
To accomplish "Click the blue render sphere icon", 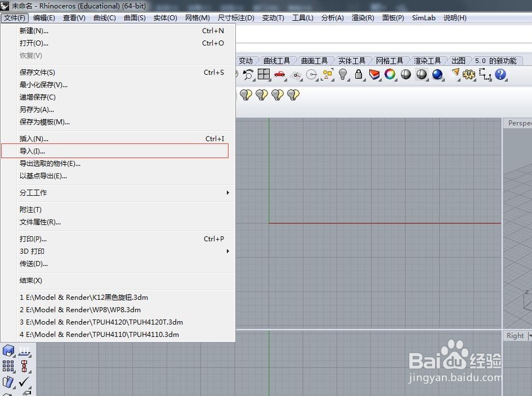I will [x=437, y=74].
